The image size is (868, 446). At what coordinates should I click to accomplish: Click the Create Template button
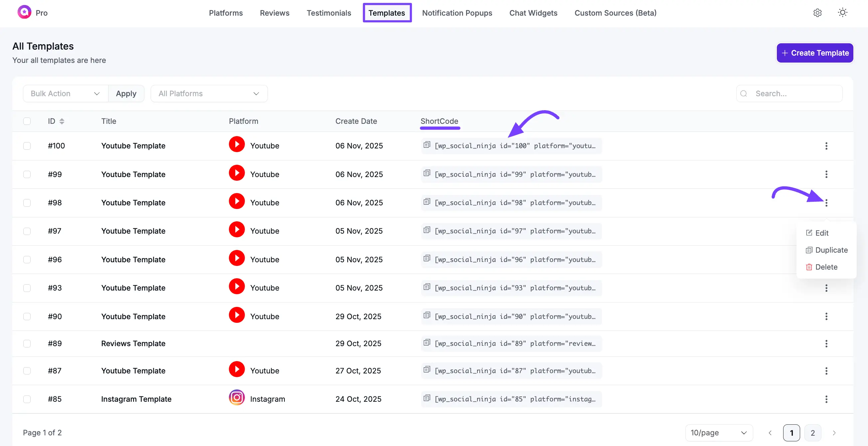point(814,53)
